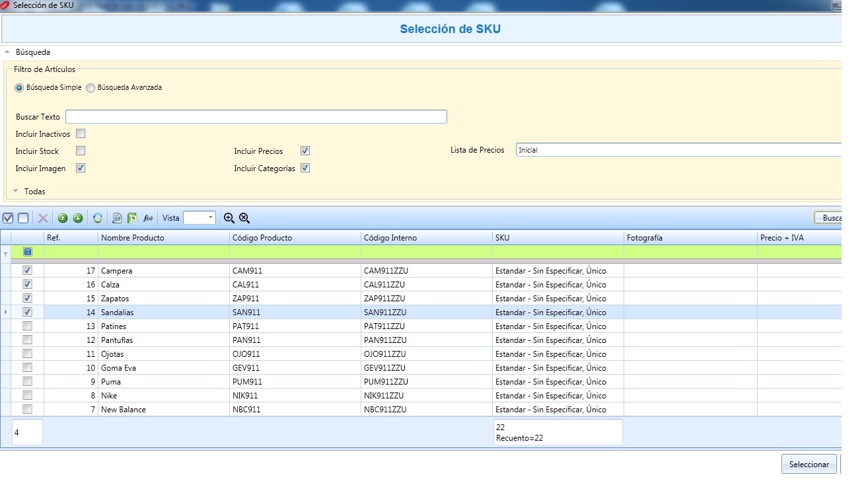The width and height of the screenshot is (868, 485).
Task: Click the select-all checked box toolbar icon
Action: [x=8, y=218]
